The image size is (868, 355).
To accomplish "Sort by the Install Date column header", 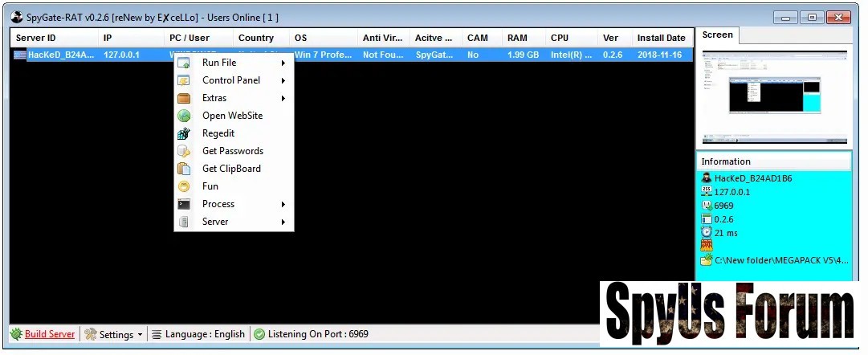I will click(x=661, y=38).
